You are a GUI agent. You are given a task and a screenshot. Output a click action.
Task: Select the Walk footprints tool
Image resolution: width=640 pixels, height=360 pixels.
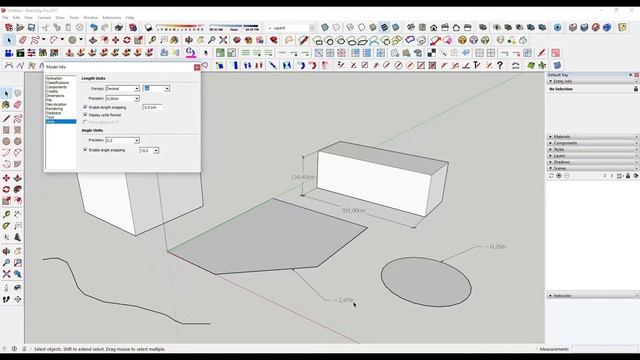tap(6, 299)
